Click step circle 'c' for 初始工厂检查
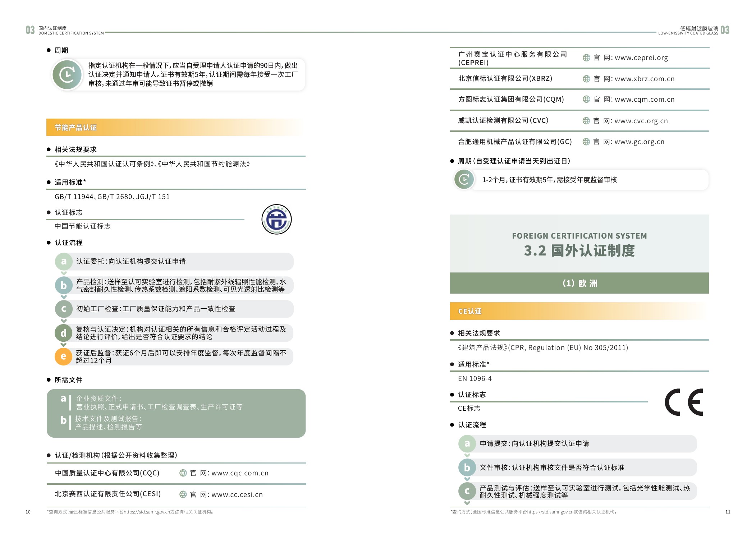The height and width of the screenshot is (539, 756). coord(64,309)
